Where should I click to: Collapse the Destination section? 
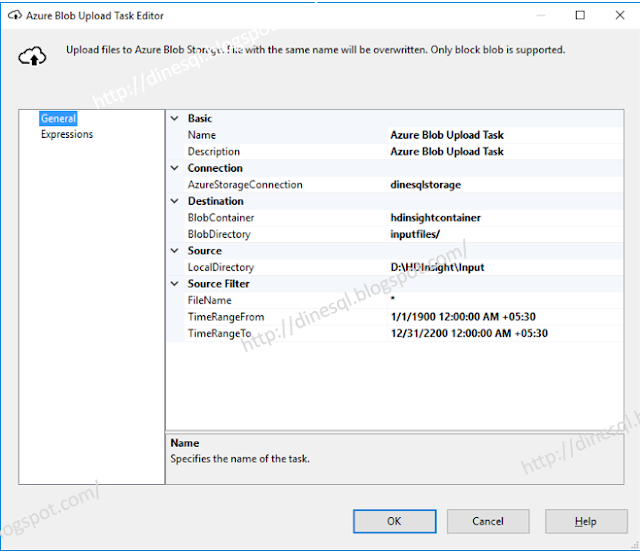[x=175, y=201]
